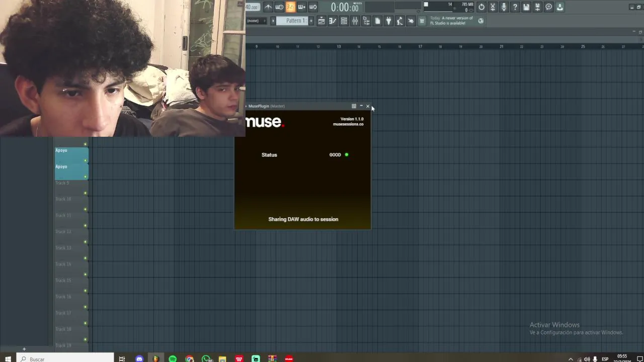Open MusePlugin window options arrow menu
This screenshot has width=644, height=362.
(x=247, y=106)
